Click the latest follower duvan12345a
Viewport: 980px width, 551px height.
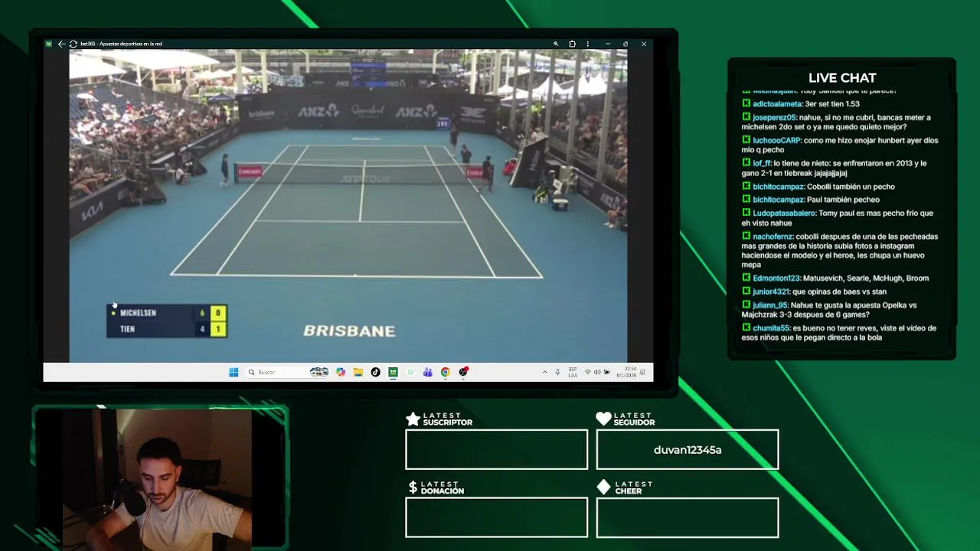[688, 450]
